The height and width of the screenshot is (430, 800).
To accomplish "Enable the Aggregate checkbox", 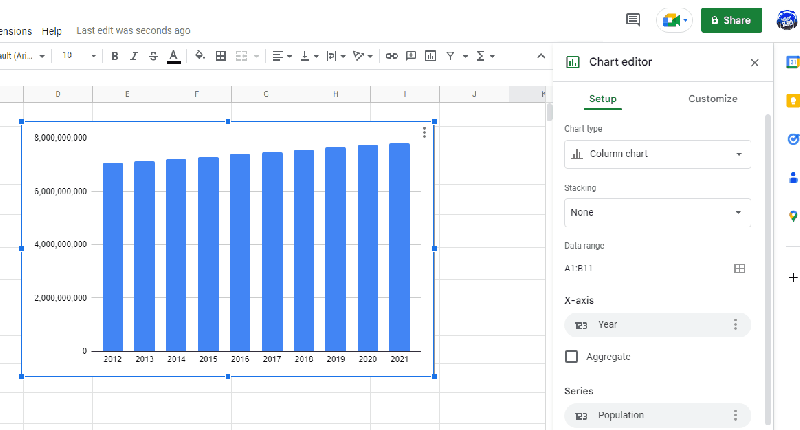I will 571,357.
